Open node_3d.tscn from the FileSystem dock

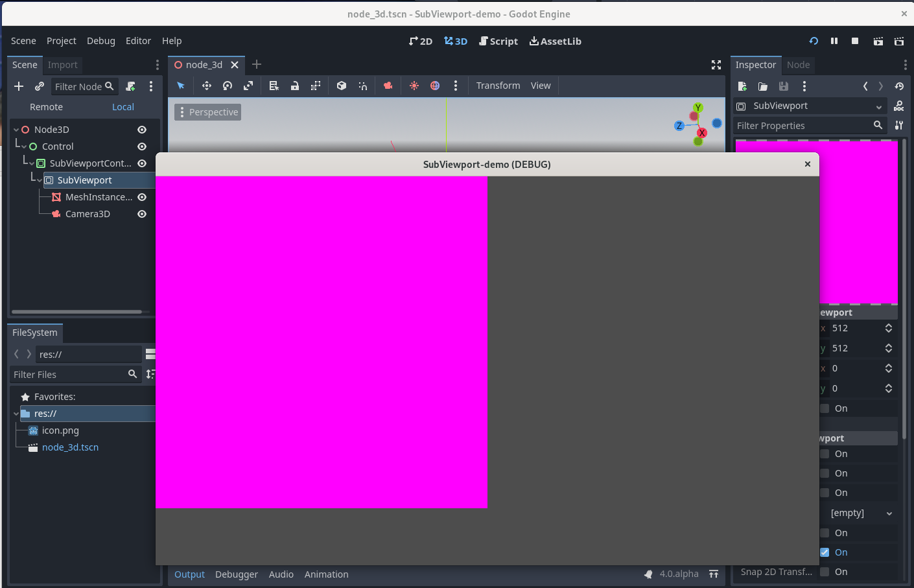coord(69,447)
